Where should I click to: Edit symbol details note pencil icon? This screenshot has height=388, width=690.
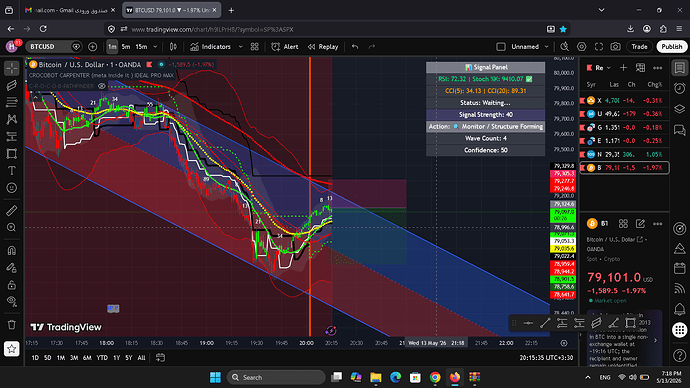(640, 224)
